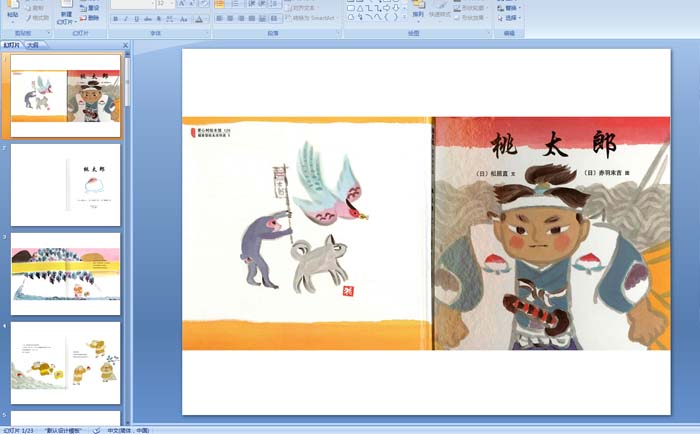Toggle bold formatting
700x434 pixels.
116,19
